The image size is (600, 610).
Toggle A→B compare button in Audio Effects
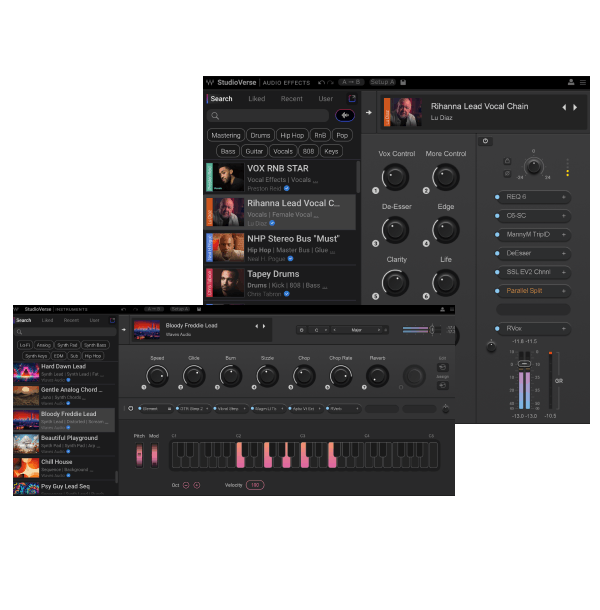[351, 82]
